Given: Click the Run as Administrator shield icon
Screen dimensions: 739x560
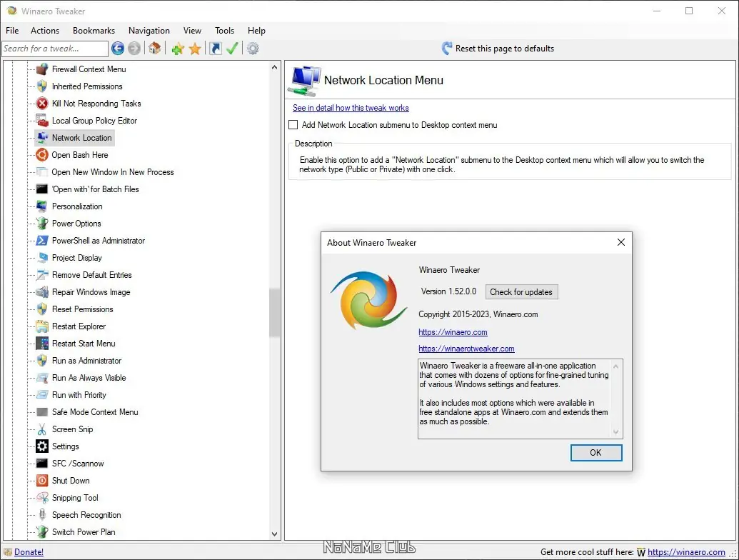Looking at the screenshot, I should [x=42, y=361].
